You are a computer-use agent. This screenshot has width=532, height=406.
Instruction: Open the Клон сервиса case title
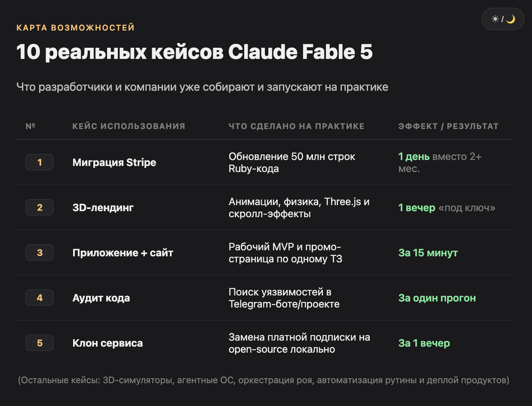tap(107, 343)
